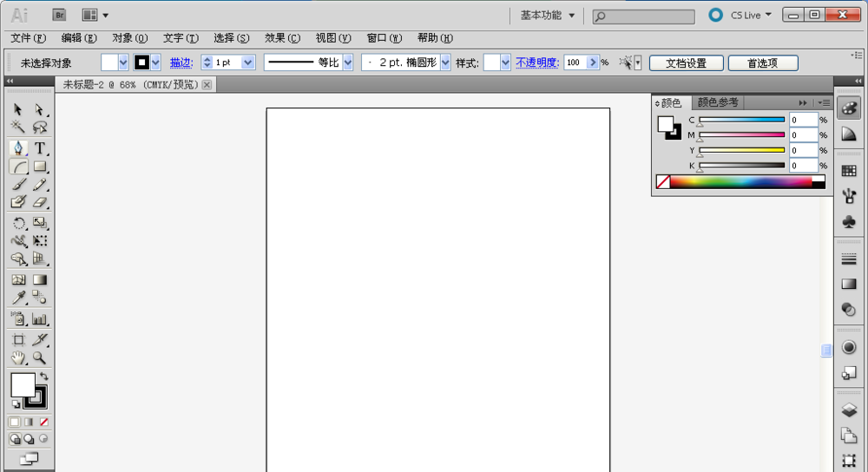Select the Eyedropper tool
Viewport: 868px width, 472px height.
click(x=17, y=298)
